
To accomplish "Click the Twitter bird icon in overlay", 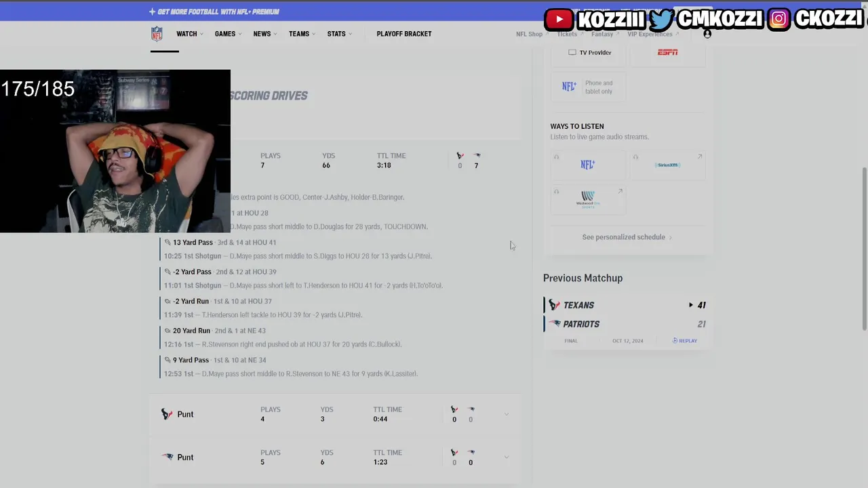I will tap(661, 19).
